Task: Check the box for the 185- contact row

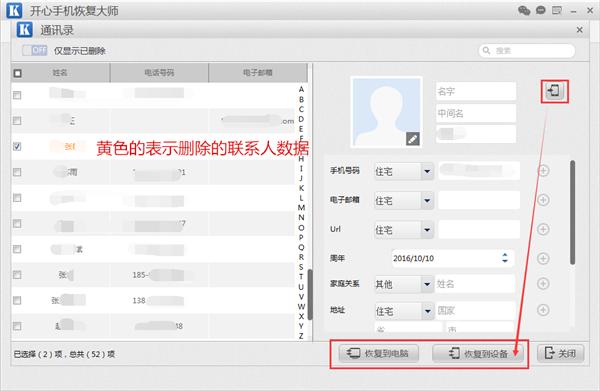Action: tap(17, 275)
